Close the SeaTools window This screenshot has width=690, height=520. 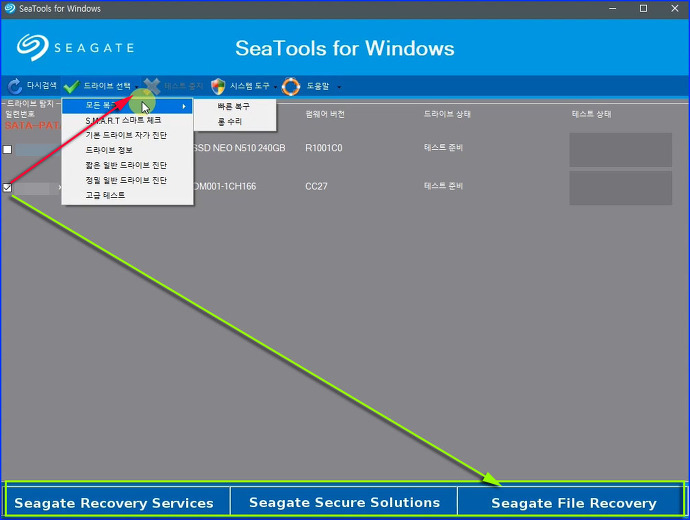point(675,8)
